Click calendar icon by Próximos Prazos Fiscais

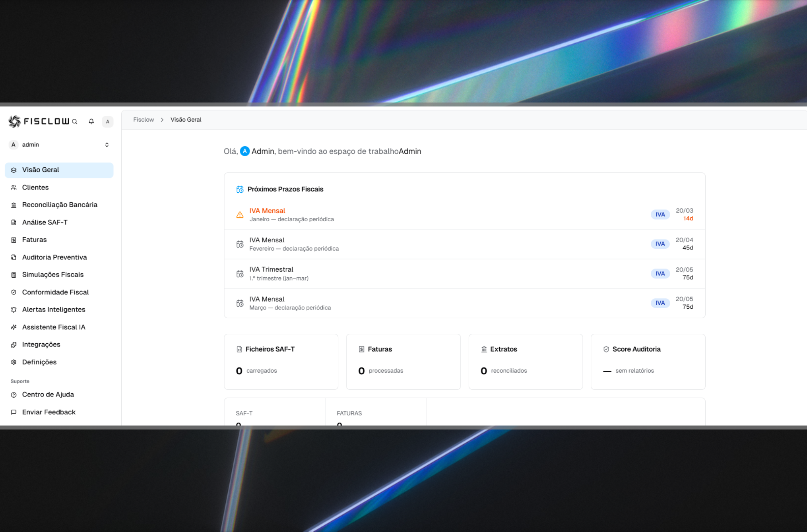(240, 190)
